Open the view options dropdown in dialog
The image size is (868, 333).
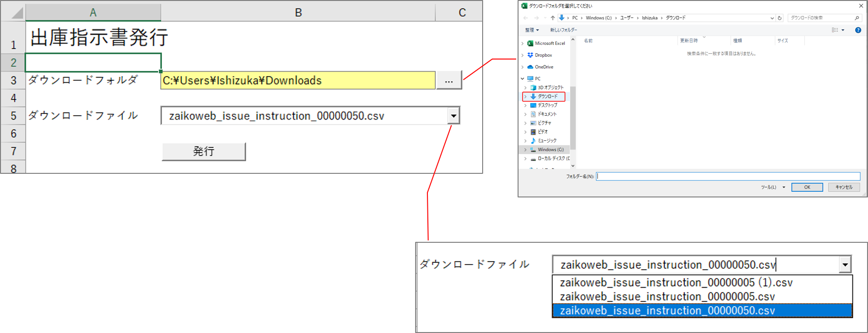843,30
